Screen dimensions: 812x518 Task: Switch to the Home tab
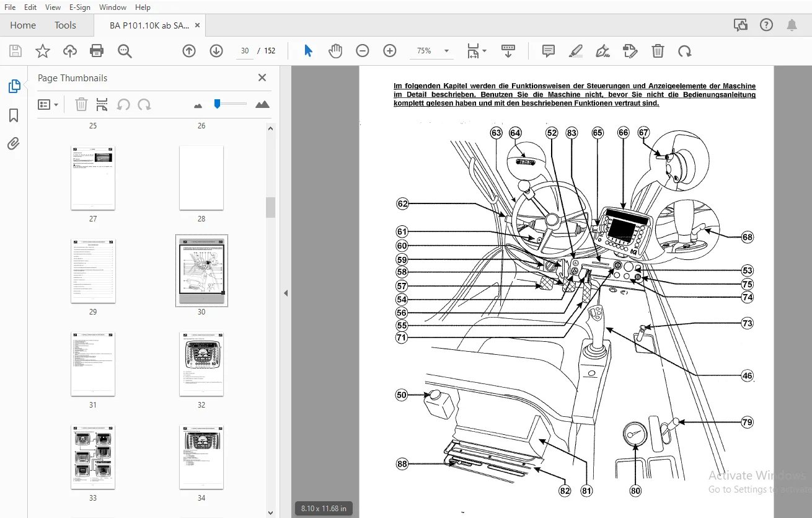pyautogui.click(x=23, y=25)
